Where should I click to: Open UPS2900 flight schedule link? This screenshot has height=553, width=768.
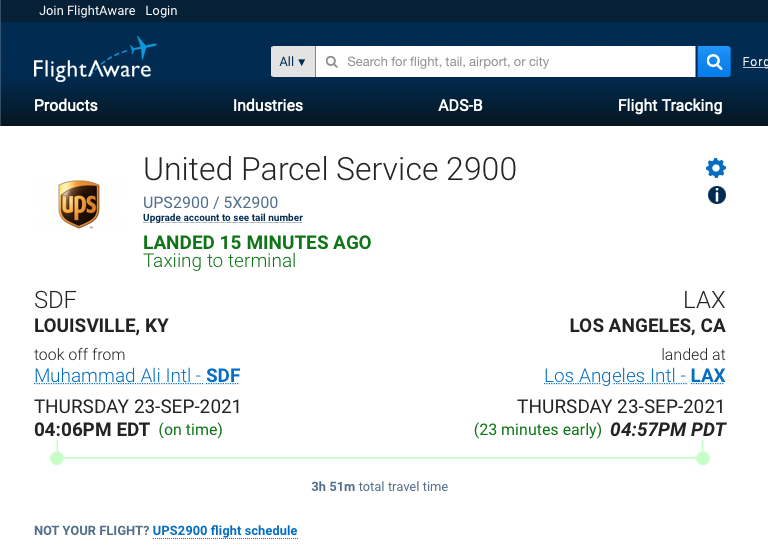point(225,530)
